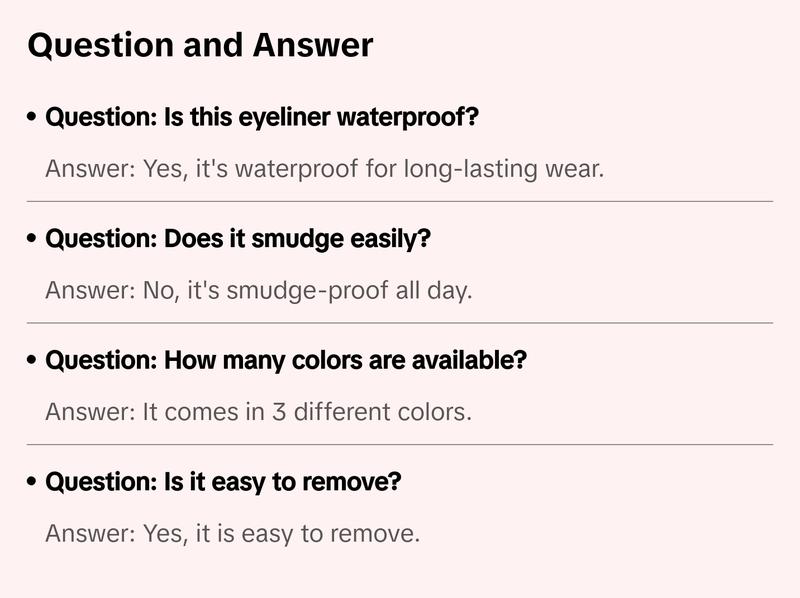The image size is (800, 598).
Task: Select the answer about long-lasting waterproof wear
Action: point(325,168)
